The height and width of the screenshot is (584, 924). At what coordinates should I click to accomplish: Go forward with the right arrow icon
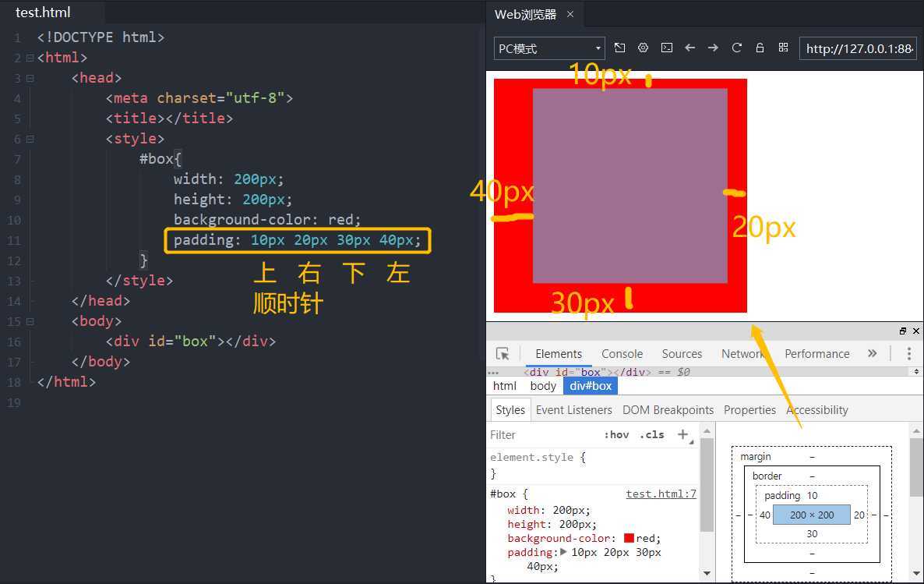(x=713, y=48)
